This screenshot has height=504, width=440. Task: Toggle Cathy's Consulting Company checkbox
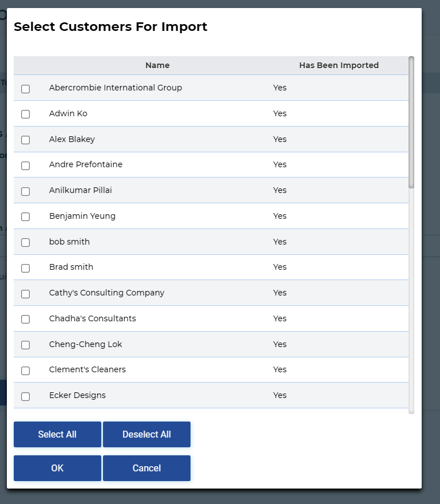(x=25, y=294)
